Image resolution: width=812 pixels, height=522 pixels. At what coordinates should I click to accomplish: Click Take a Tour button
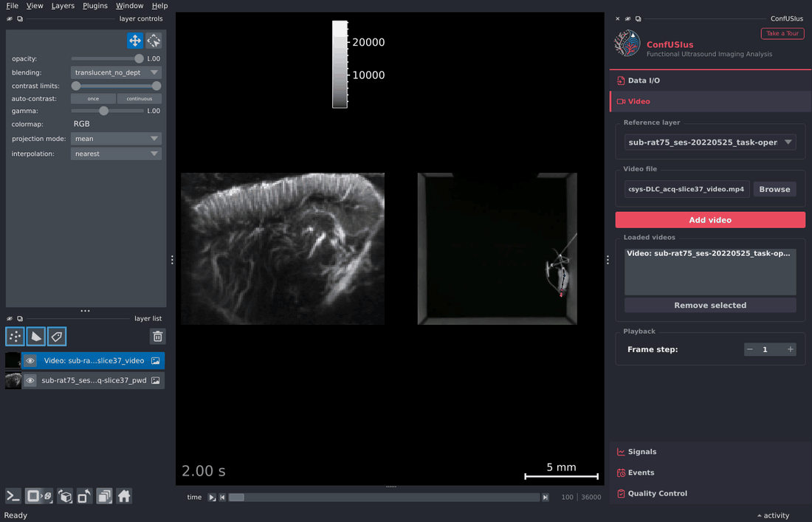pos(782,33)
